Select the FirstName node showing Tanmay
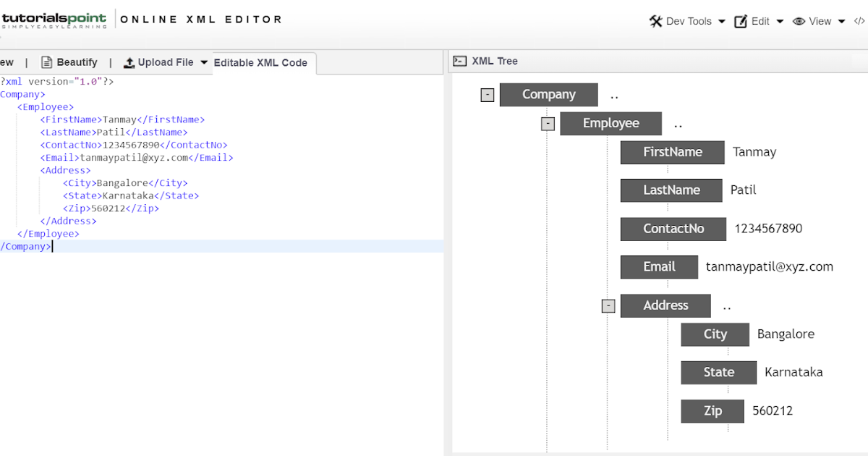Screen dimensions: 868x456 point(672,152)
